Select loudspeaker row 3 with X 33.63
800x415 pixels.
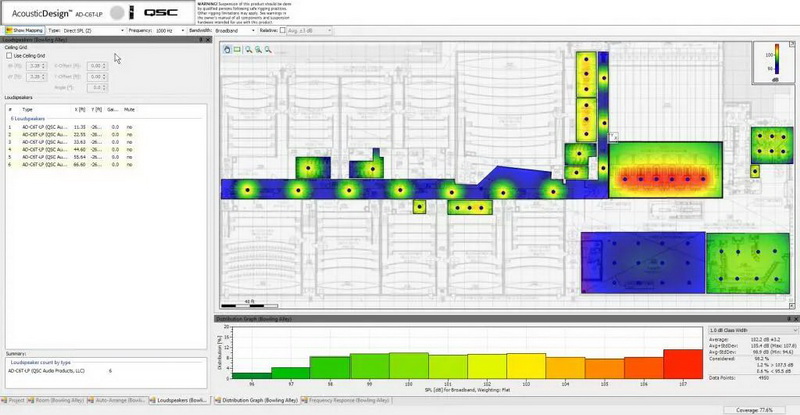71,142
